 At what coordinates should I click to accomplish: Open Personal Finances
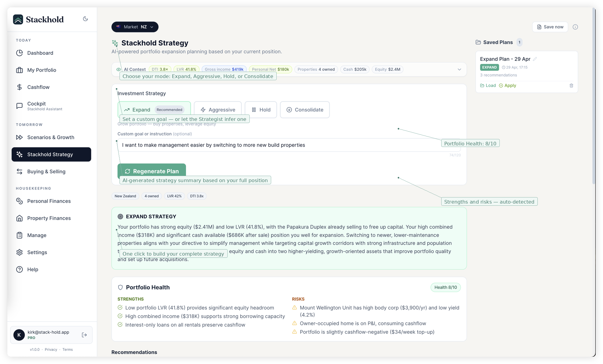(51, 201)
